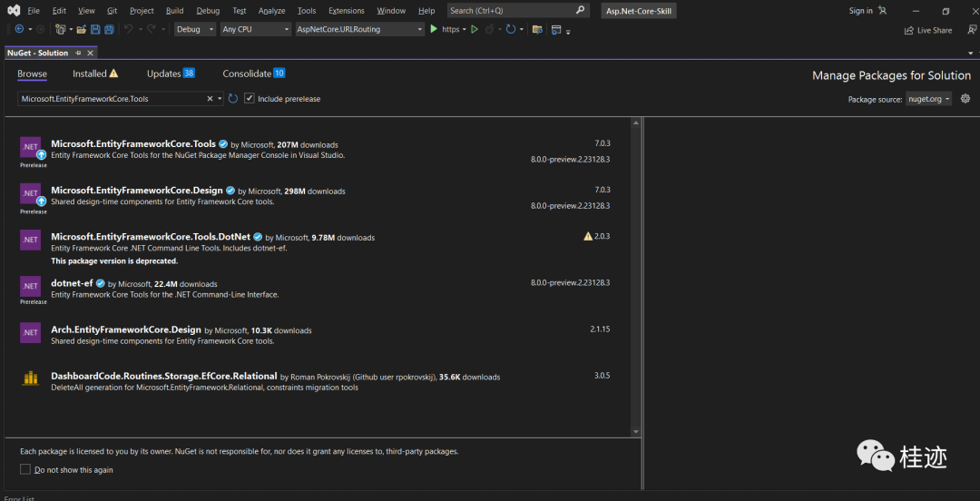Click warning icon beside version 2.0.3
The height and width of the screenshot is (501, 980).
587,236
